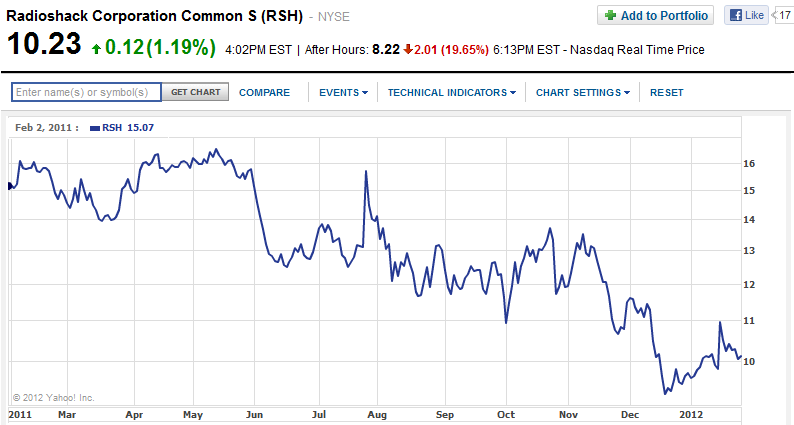Click the Sep label on the x-axis
794x425 pixels.
coord(445,415)
